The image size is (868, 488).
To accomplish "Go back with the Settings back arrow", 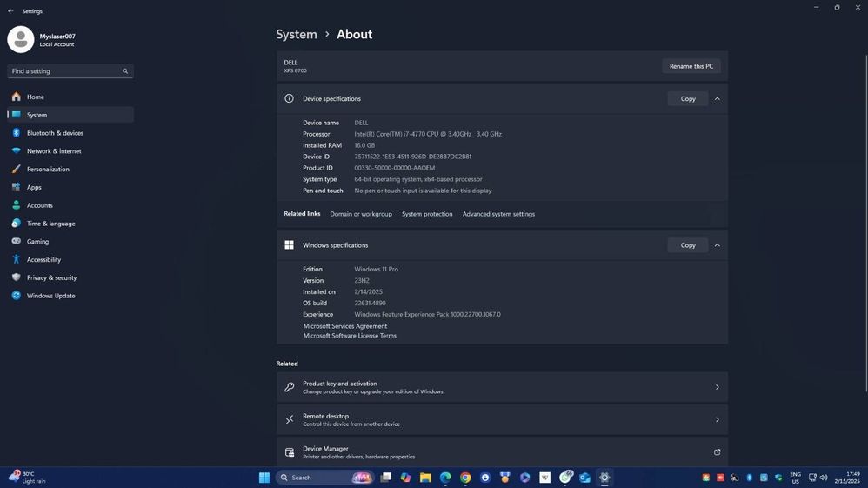I will pyautogui.click(x=10, y=11).
